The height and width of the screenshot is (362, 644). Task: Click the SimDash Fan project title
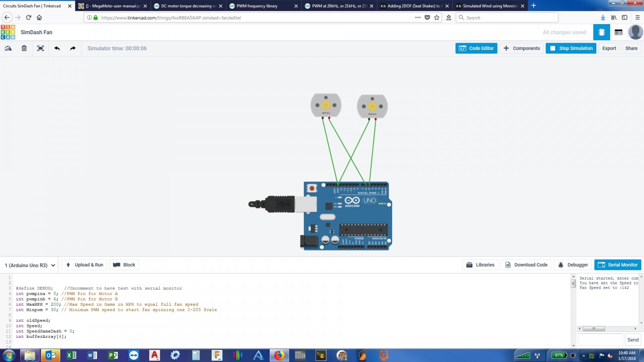pyautogui.click(x=36, y=32)
